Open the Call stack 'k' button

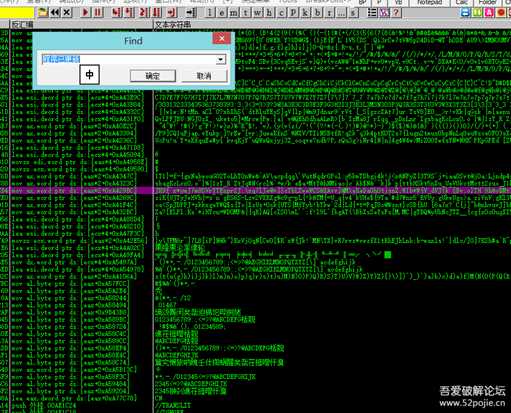(x=305, y=13)
